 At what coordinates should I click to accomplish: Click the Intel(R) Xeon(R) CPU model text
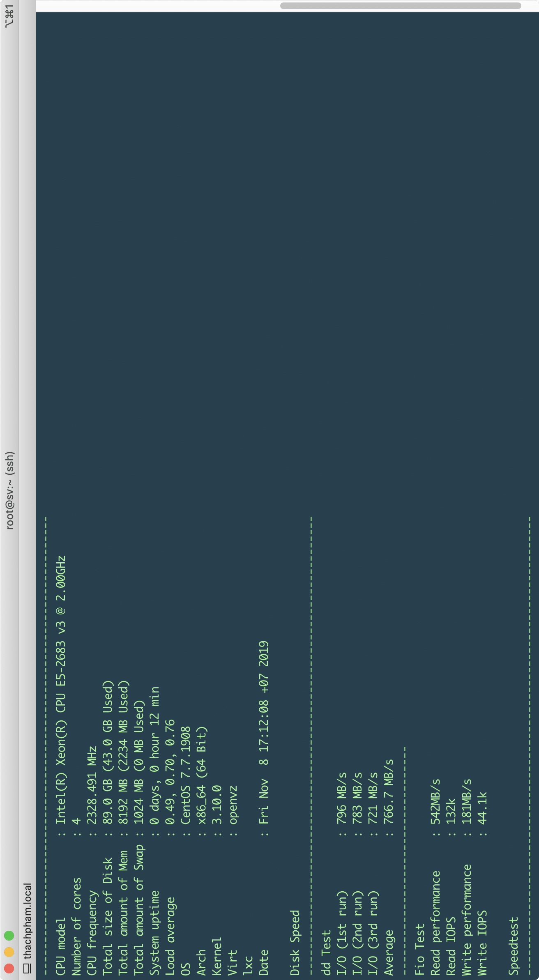pos(61,690)
